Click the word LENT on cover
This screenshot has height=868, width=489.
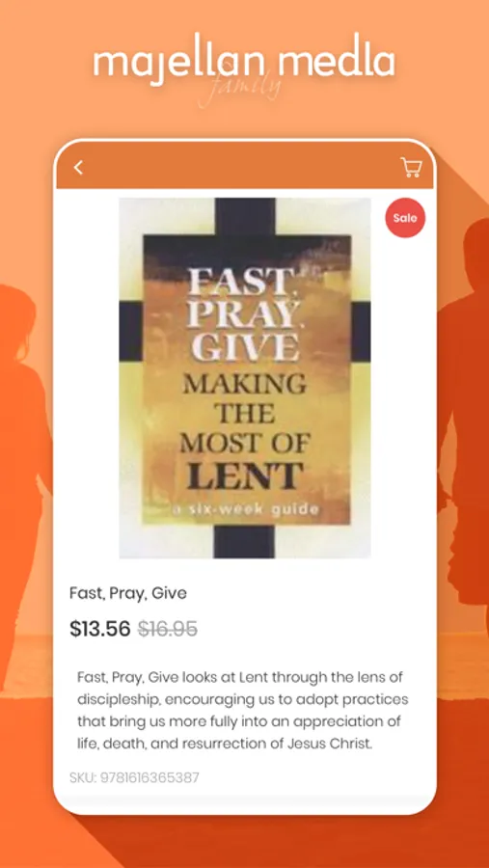pos(245,476)
